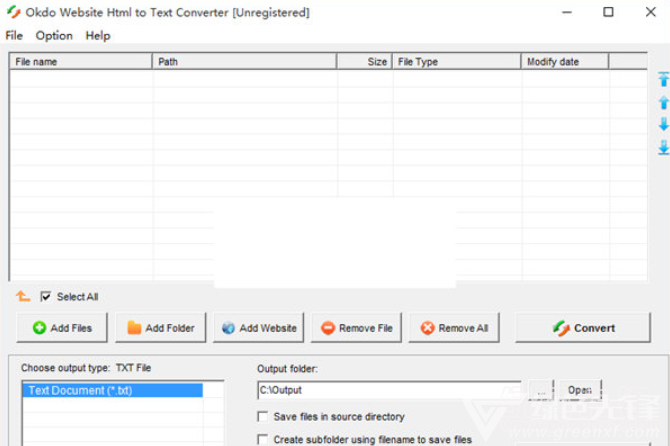Click the Add Files button
Viewport: 670px width, 446px height.
62,328
